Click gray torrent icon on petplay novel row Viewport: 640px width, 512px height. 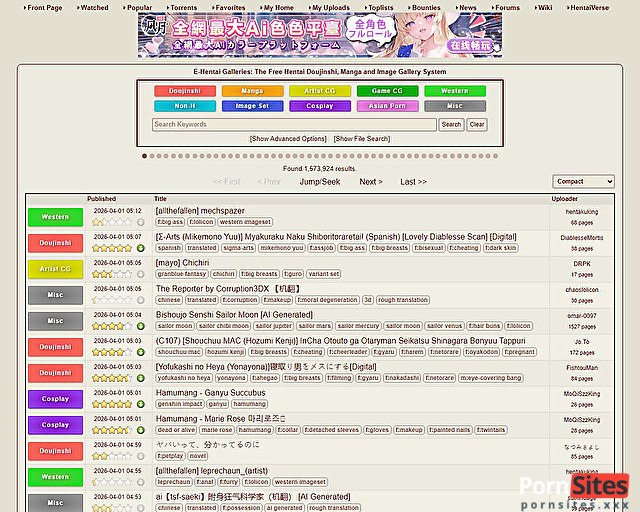[x=141, y=456]
